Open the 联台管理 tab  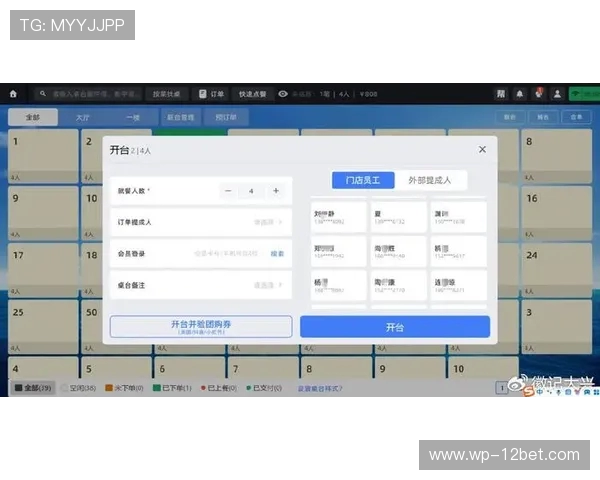pyautogui.click(x=181, y=117)
